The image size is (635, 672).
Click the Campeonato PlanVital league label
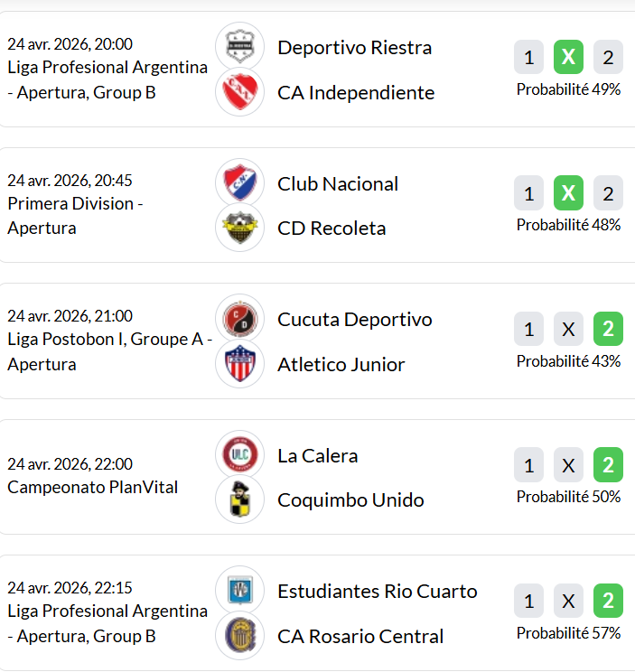(x=92, y=488)
